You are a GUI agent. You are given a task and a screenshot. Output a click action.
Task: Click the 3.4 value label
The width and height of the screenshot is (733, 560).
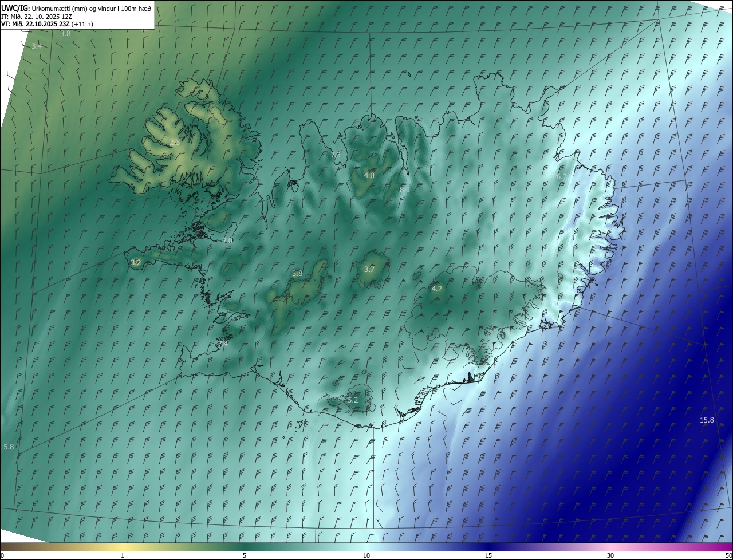pos(37,46)
